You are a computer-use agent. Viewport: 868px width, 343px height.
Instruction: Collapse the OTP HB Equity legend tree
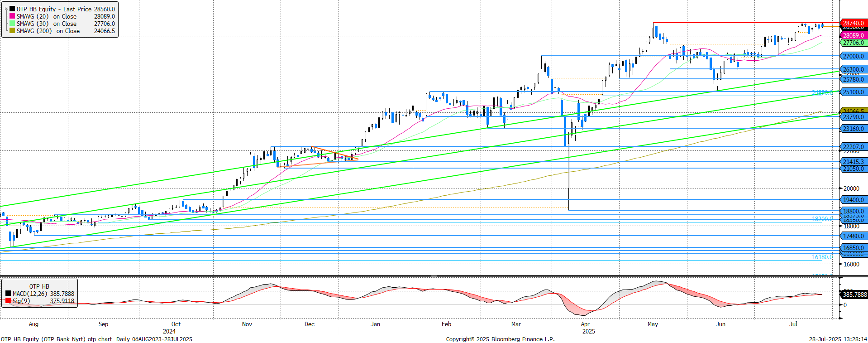pos(6,9)
